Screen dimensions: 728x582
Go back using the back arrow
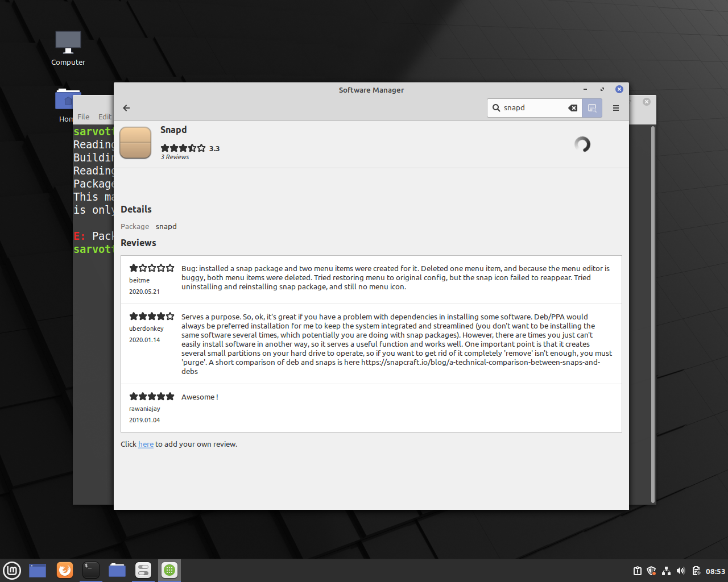126,108
